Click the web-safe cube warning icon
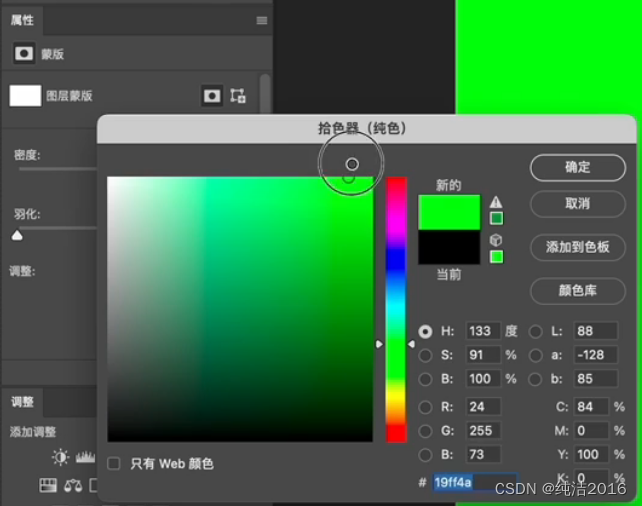 (496, 240)
